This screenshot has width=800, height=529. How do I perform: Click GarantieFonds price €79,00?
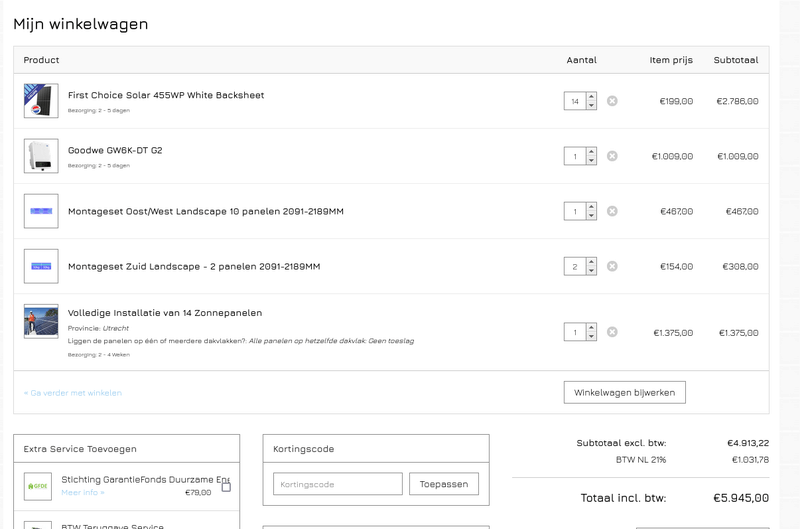[198, 492]
